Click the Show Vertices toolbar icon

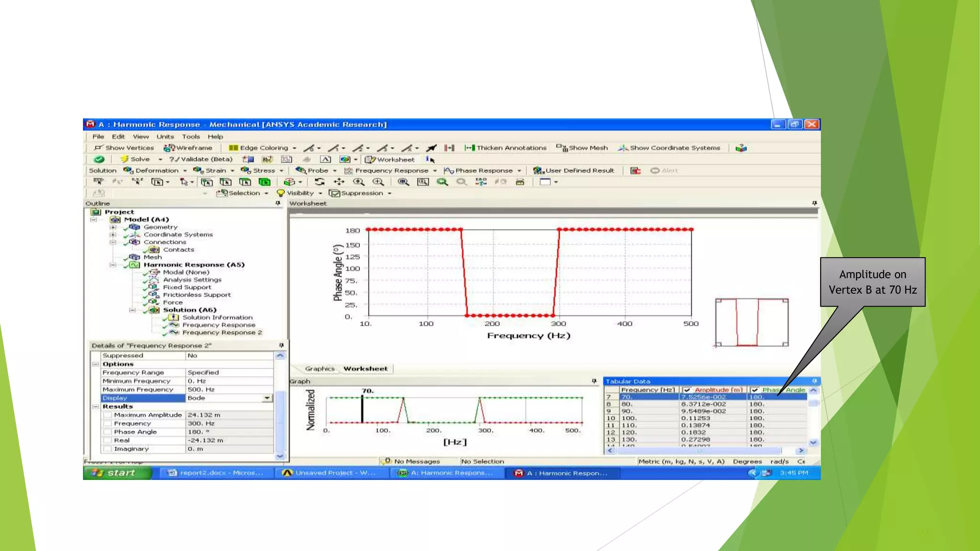99,148
